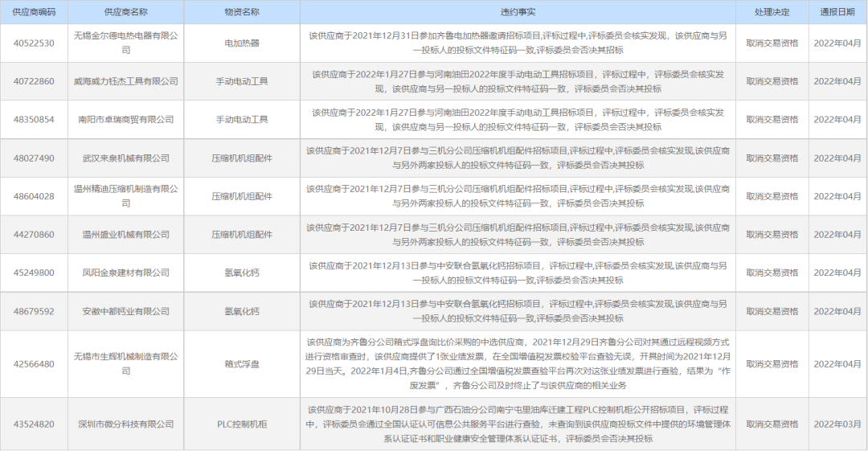868x451 pixels.
Task: Click date 2022年04月 in 48679592 row
Action: 837,311
